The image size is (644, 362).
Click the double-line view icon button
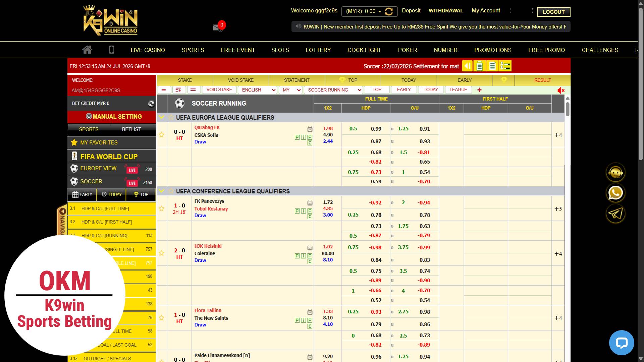[x=193, y=90]
